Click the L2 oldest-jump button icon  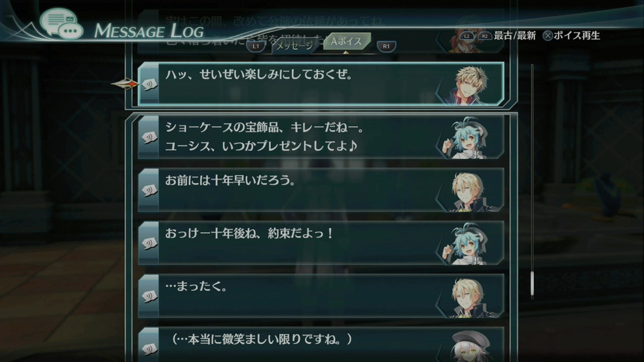467,36
